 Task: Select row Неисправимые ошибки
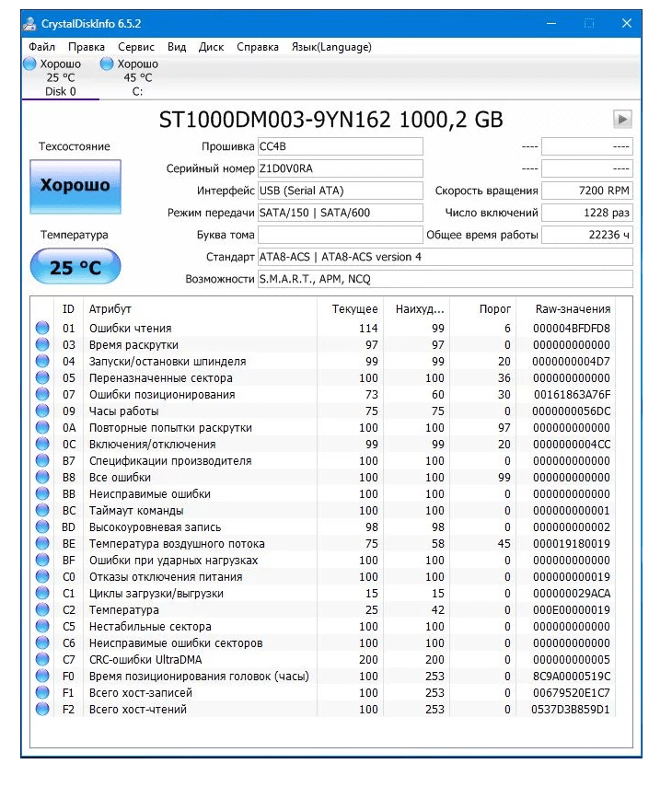(324, 494)
